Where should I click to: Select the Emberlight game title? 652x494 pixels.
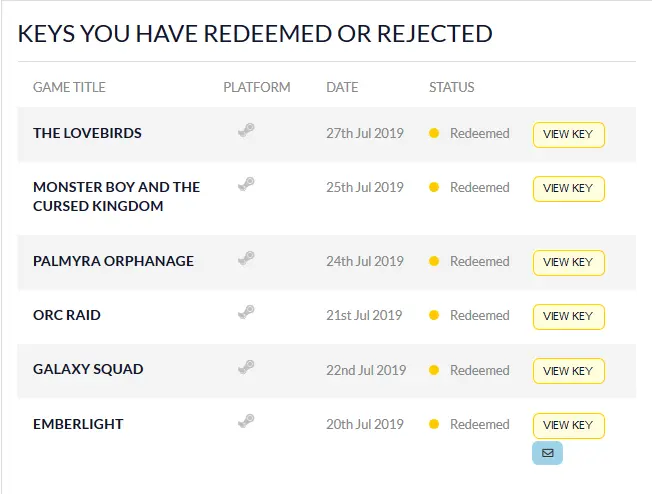point(78,424)
